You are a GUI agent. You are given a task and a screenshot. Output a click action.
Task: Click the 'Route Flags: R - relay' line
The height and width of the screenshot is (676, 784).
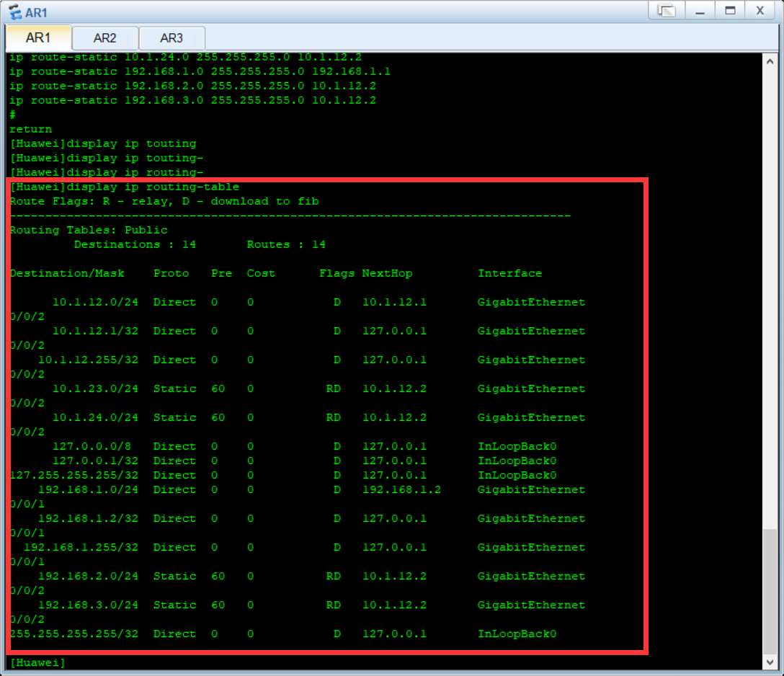(164, 202)
